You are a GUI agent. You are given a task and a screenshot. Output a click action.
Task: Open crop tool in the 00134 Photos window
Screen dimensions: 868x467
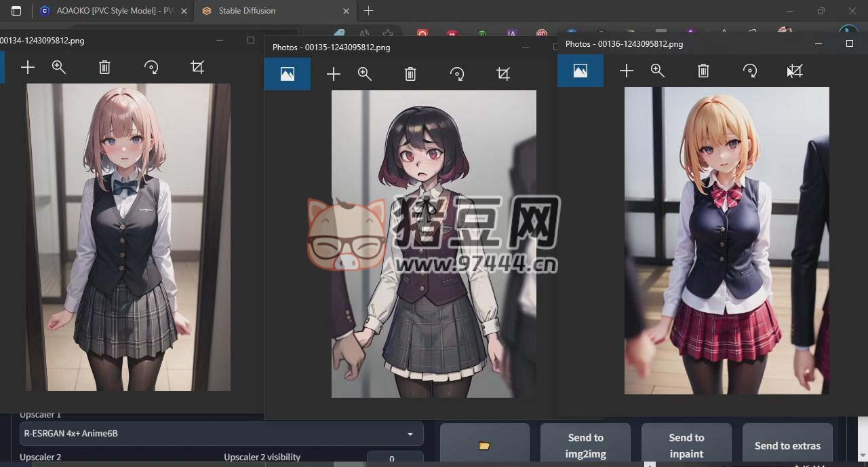[x=197, y=67]
